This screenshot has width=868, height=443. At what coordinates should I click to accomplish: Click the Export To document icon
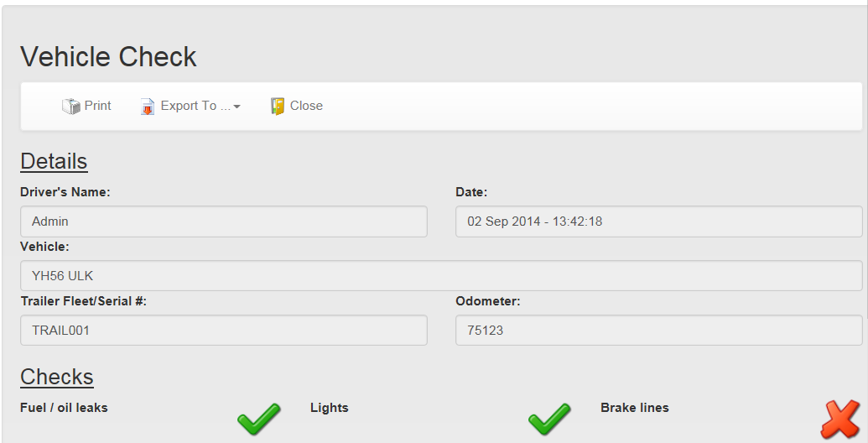click(148, 107)
